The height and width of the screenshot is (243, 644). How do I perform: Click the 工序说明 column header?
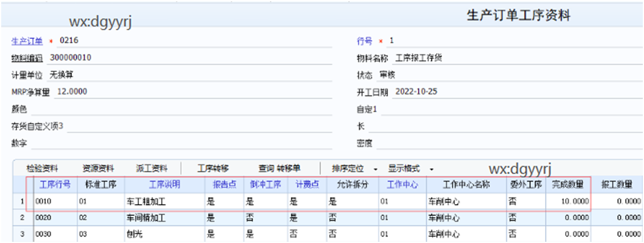tap(165, 185)
